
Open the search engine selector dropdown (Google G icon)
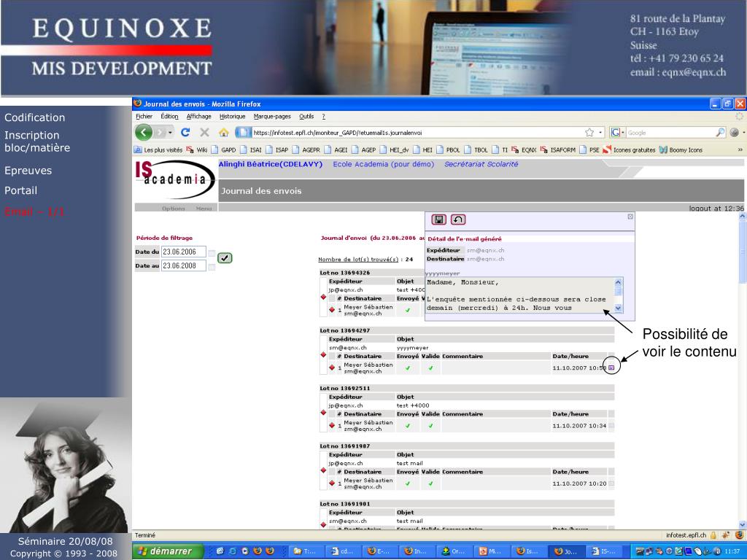(x=618, y=133)
